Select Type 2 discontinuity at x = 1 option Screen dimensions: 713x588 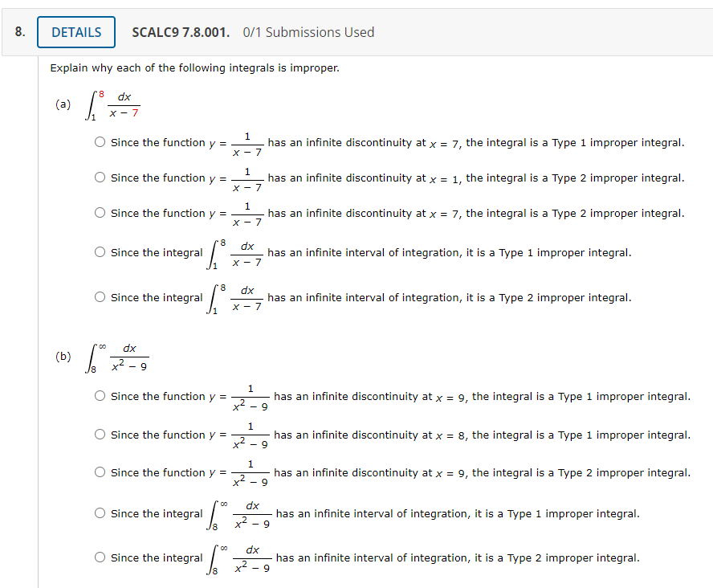pos(100,178)
